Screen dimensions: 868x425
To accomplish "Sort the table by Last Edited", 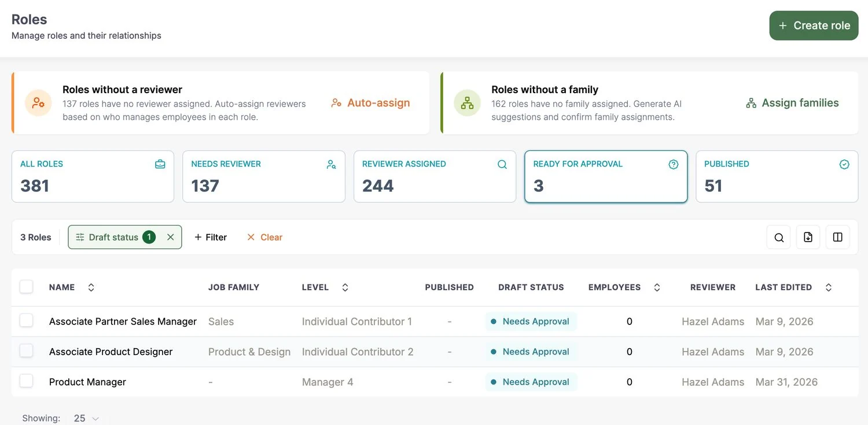I will point(829,287).
